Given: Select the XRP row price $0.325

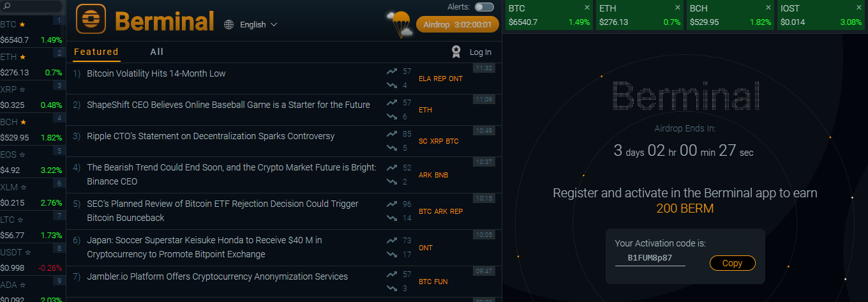Looking at the screenshot, I should [13, 105].
